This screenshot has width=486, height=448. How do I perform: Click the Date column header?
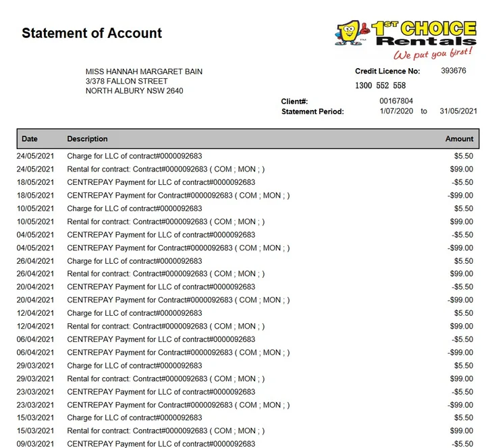coord(30,139)
